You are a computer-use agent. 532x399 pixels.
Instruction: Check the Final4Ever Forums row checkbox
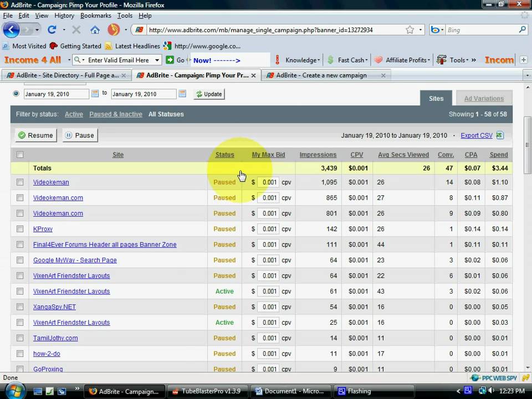point(20,244)
